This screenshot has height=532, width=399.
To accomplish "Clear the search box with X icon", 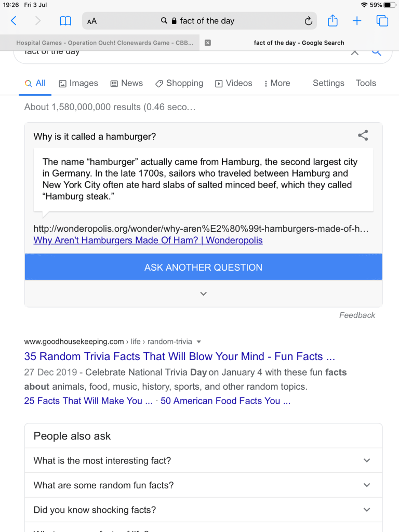I will pyautogui.click(x=355, y=52).
